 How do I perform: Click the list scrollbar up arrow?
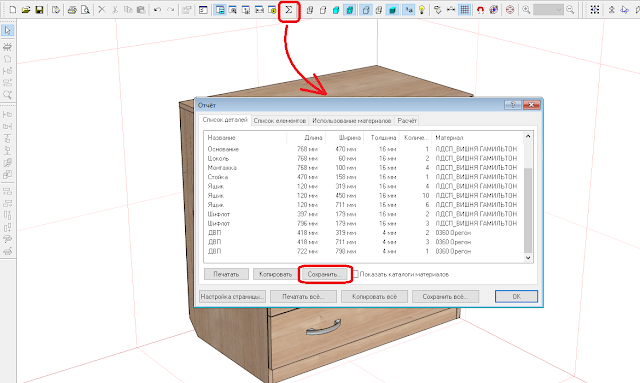tap(528, 136)
